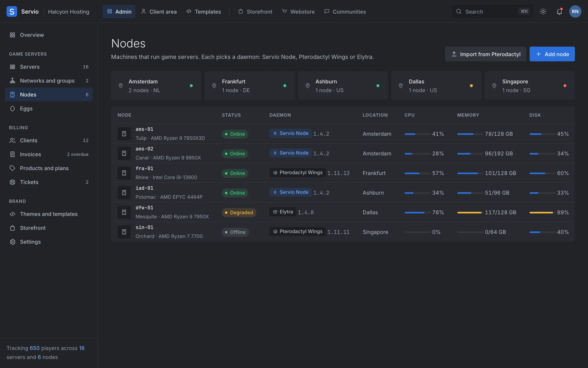Click Pterodactyl Wings badge in fra-01 row
This screenshot has height=368, width=588.
click(298, 173)
